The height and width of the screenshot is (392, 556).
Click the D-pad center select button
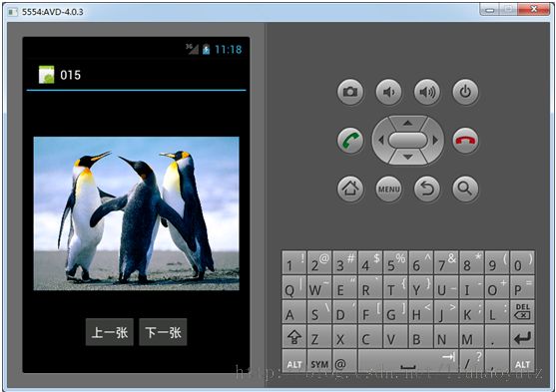408,141
